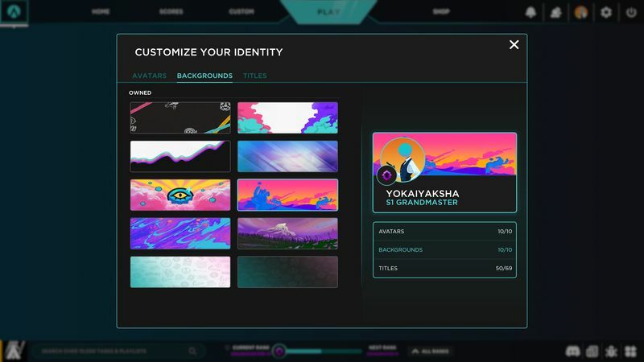Open the Scores menu
This screenshot has height=362, width=644.
pyautogui.click(x=171, y=11)
